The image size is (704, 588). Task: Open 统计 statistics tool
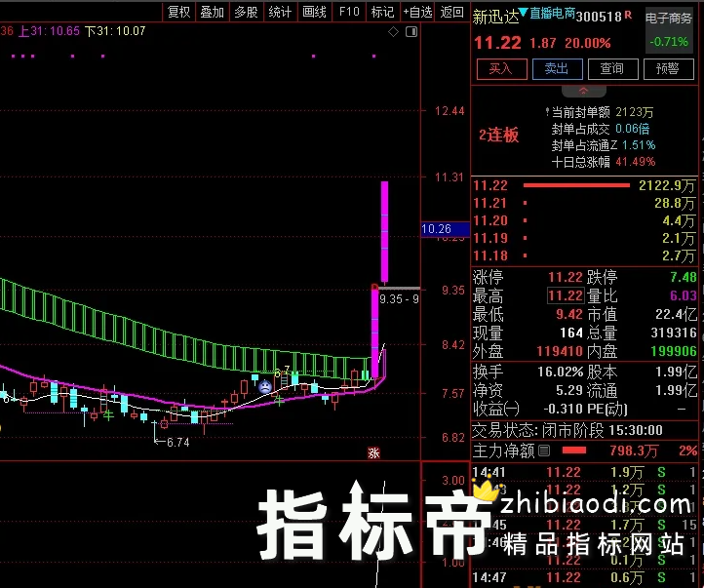tap(280, 12)
